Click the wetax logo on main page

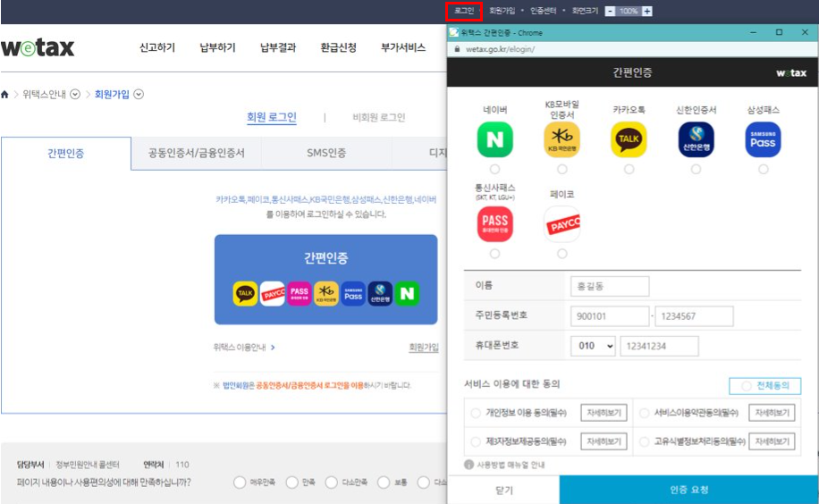coord(38,47)
